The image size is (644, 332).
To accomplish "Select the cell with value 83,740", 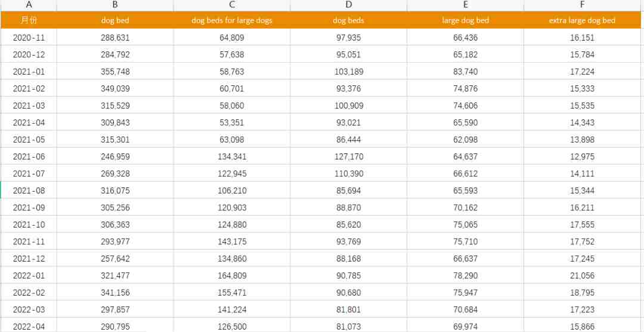I will coord(465,72).
